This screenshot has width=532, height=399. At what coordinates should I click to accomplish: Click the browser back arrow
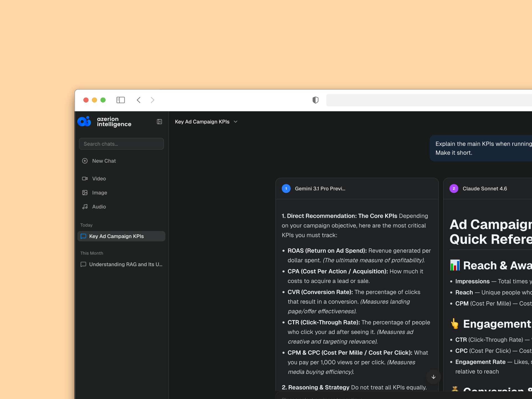click(139, 100)
